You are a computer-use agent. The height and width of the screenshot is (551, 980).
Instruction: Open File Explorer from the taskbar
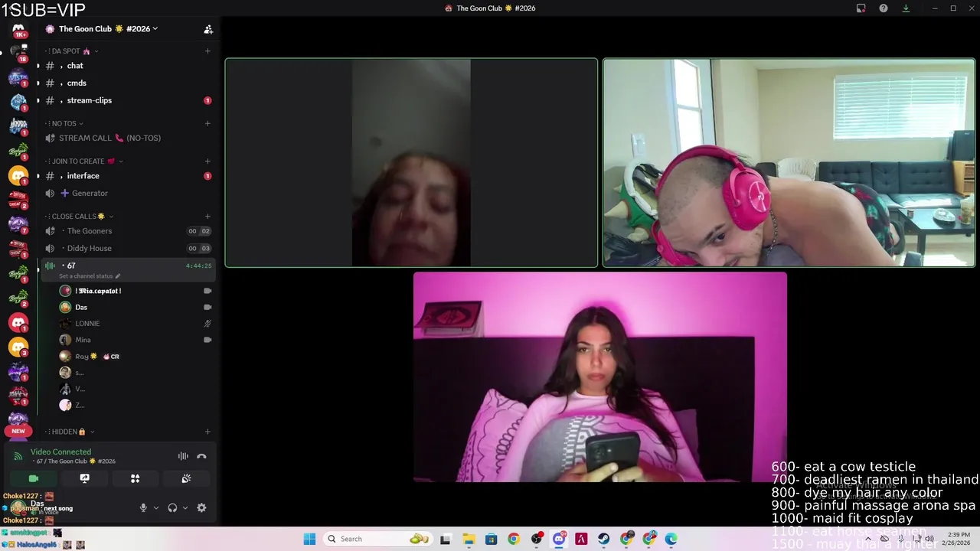click(x=469, y=539)
